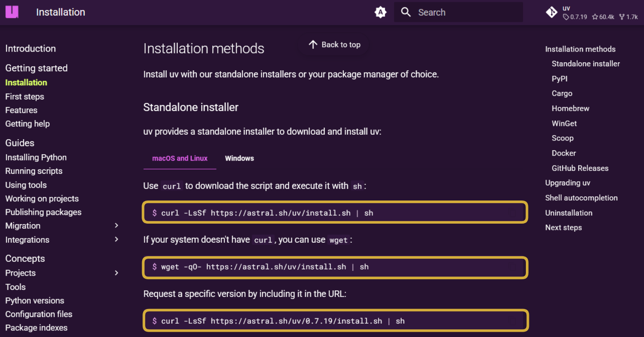Jump to Uninstallation section
This screenshot has width=644, height=337.
[x=569, y=213]
